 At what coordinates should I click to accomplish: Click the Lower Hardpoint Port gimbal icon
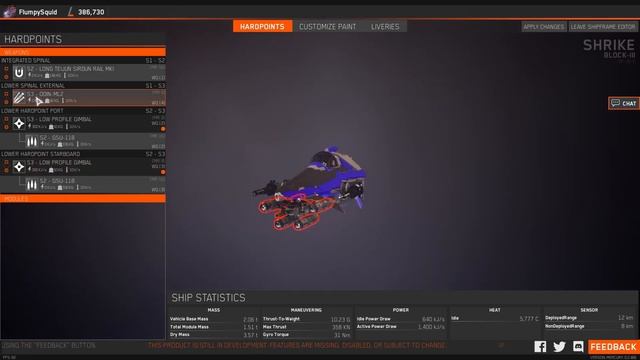[x=19, y=123]
